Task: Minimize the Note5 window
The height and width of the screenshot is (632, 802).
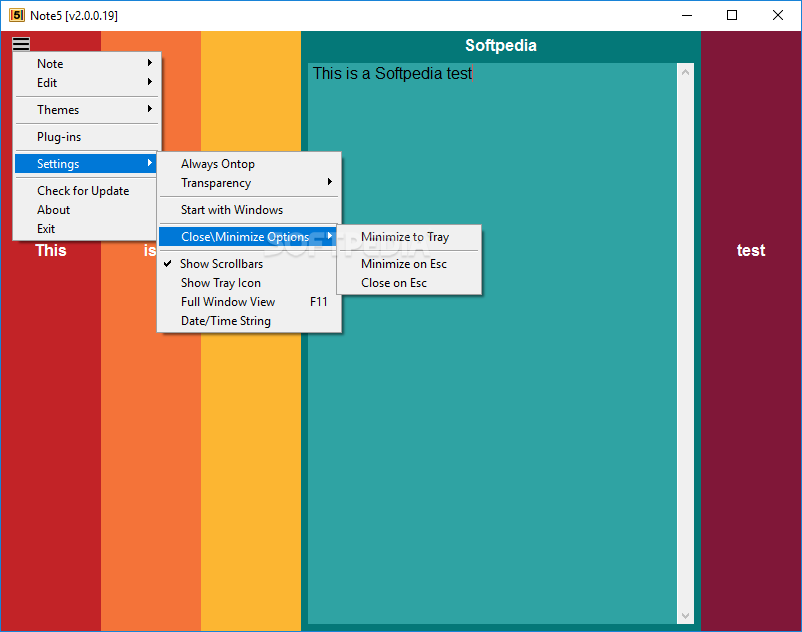Action: 687,15
